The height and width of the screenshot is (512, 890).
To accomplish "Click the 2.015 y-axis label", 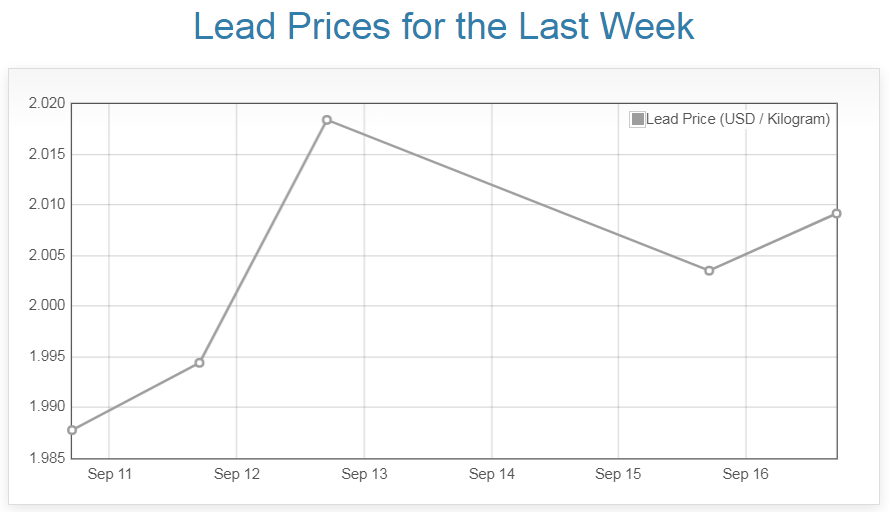I will 47,155.
